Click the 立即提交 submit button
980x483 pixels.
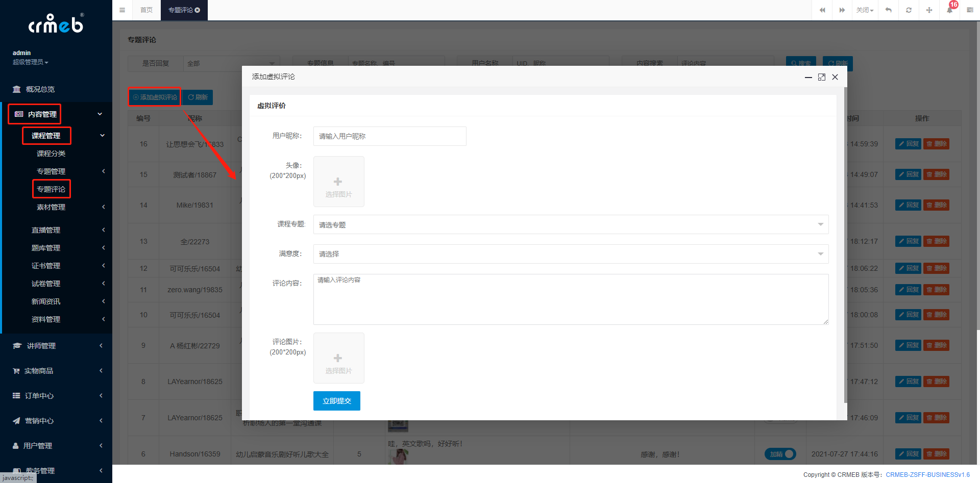click(x=337, y=401)
